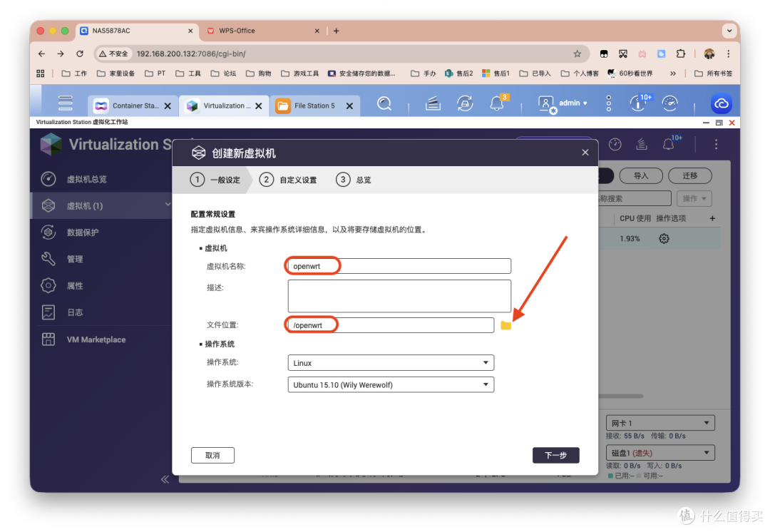The width and height of the screenshot is (770, 532).
Task: Open the external devices sync icon
Action: click(x=465, y=103)
